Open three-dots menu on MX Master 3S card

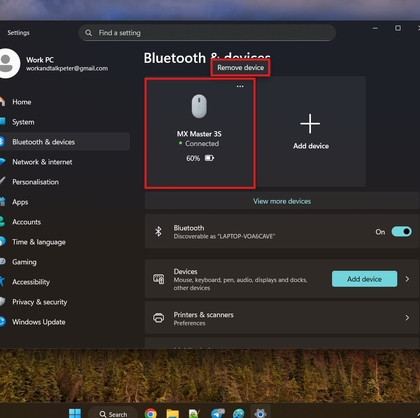(240, 86)
